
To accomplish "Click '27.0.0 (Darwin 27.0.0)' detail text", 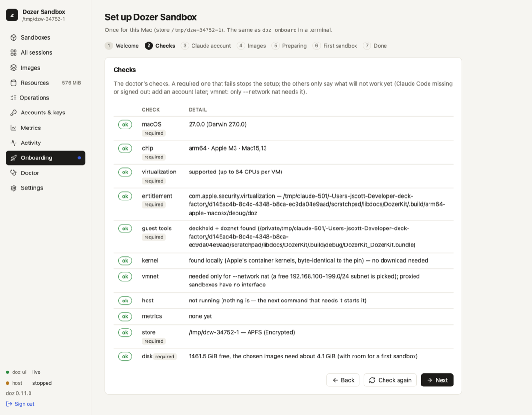I will [x=218, y=124].
